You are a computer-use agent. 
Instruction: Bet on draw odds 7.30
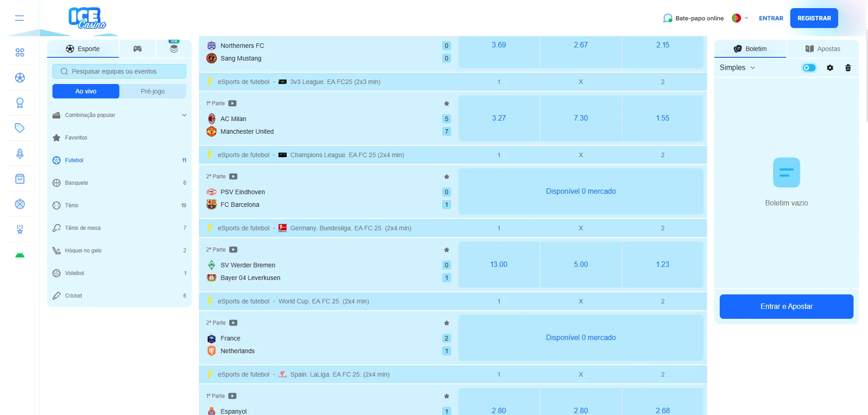[x=581, y=118]
